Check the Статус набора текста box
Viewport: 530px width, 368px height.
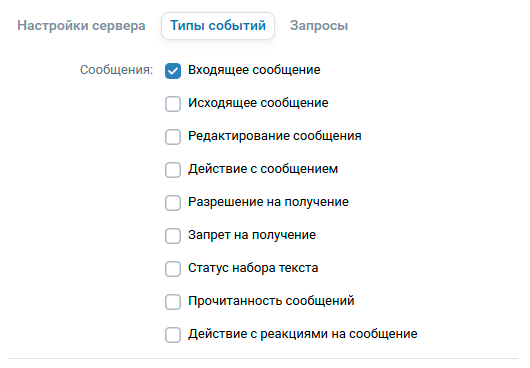173,269
